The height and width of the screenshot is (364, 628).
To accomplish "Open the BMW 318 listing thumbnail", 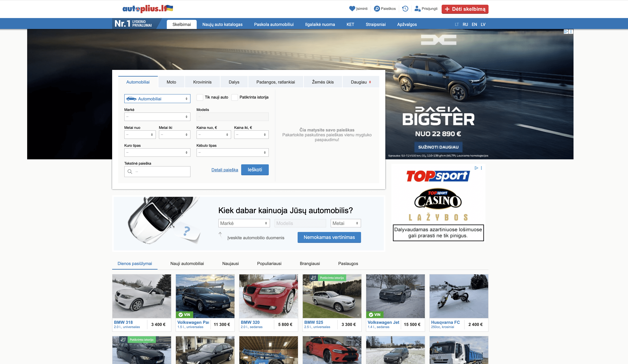I will [142, 296].
